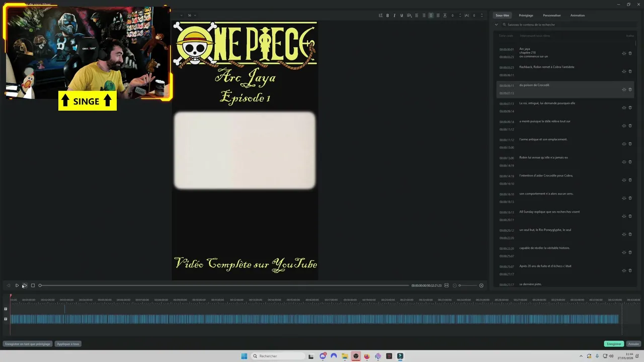Click the subtitle clips on the timeline

click(314, 319)
